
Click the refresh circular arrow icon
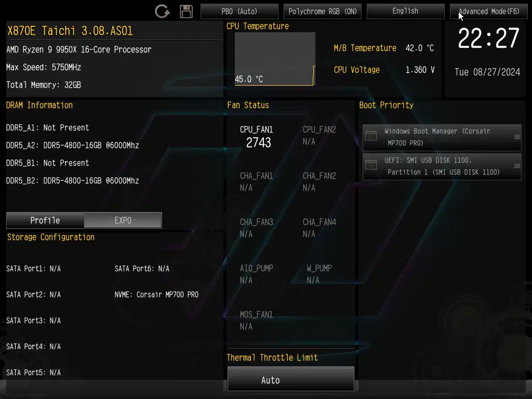click(x=162, y=11)
